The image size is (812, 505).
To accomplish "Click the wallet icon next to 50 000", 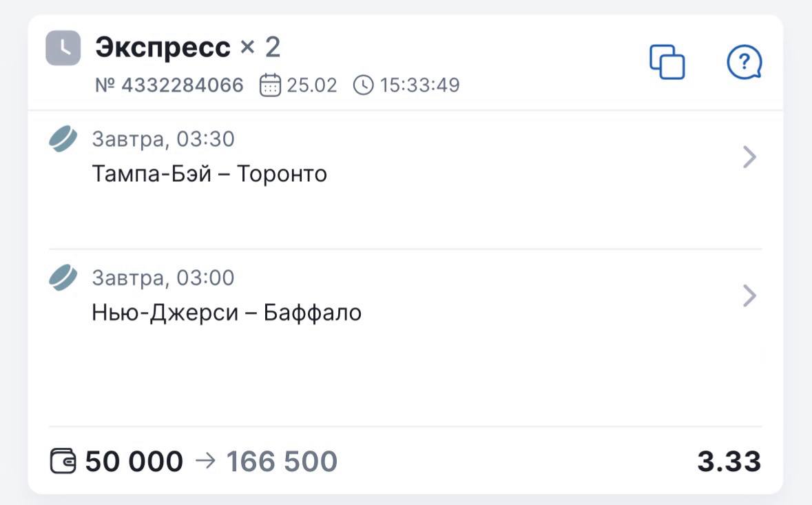I will click(64, 461).
